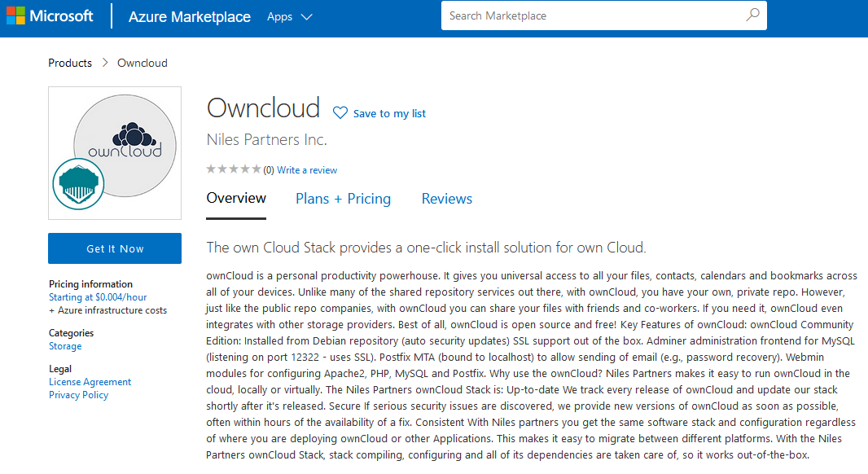Go to Products breadcrumb
868x474 pixels.
tap(70, 63)
